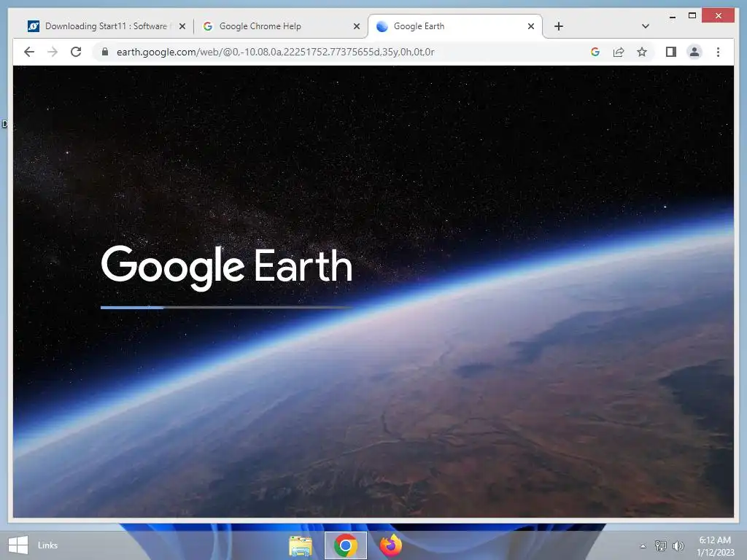Open the Windows Start button

coord(18,545)
